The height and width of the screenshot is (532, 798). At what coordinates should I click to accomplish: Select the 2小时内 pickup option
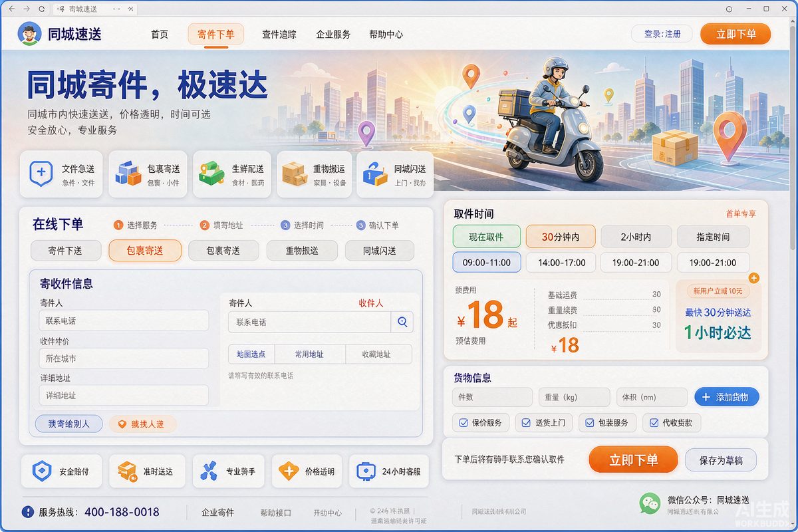[636, 237]
